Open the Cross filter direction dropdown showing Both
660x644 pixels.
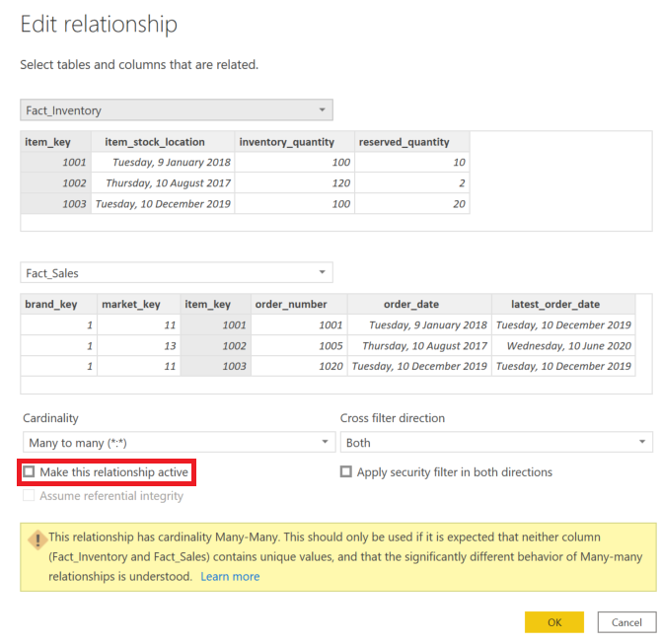click(496, 443)
